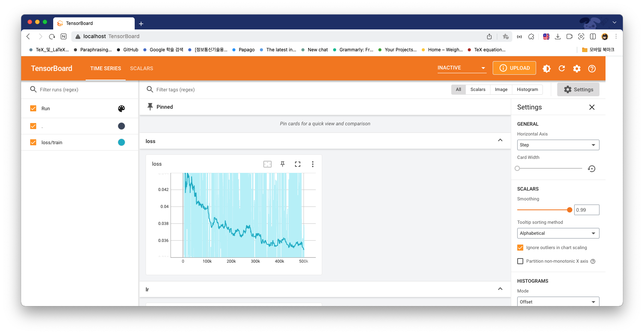Viewport: 644px width, 334px height.
Task: Click the smoothing value 0.99 field
Action: [587, 210]
